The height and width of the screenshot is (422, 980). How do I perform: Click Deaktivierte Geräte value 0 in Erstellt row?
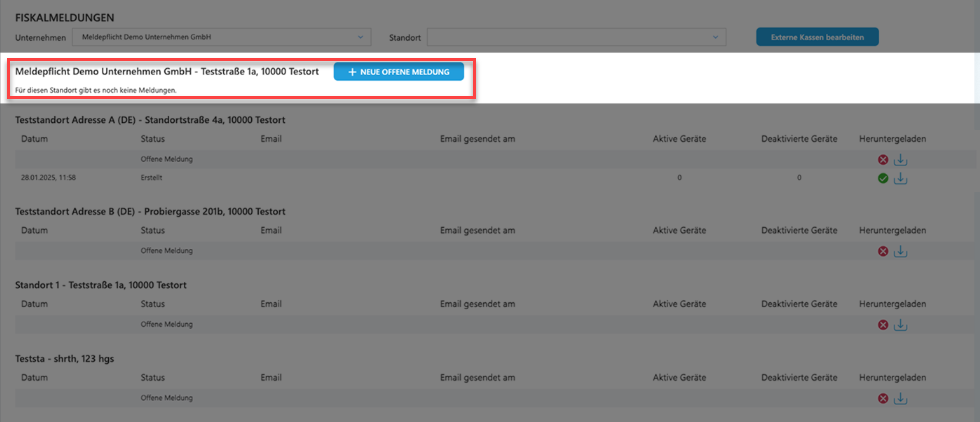(x=799, y=179)
